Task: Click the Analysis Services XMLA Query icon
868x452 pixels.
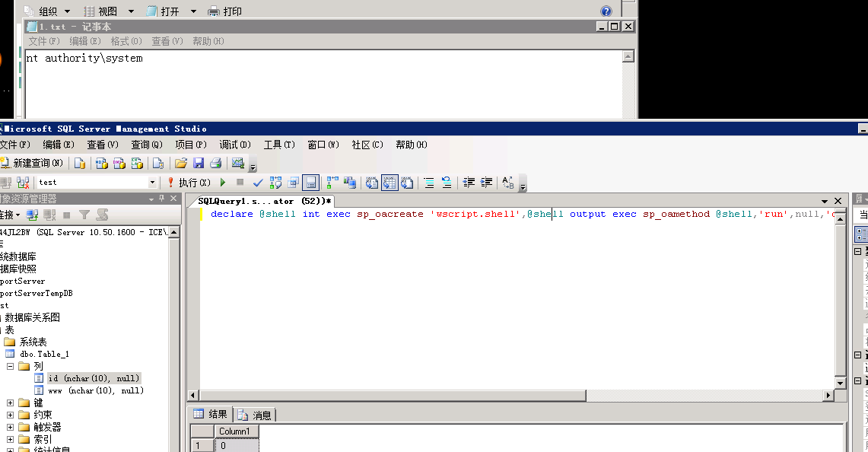Action: 137,163
